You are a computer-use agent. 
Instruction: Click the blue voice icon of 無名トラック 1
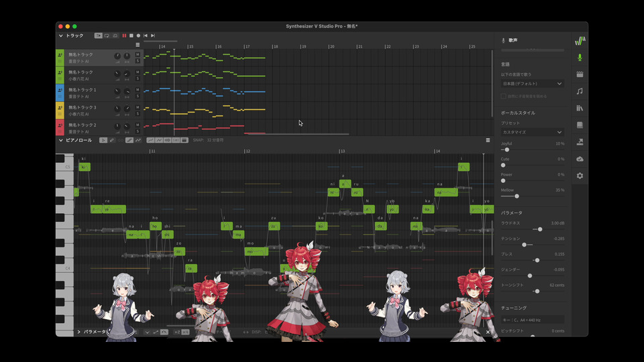[60, 90]
